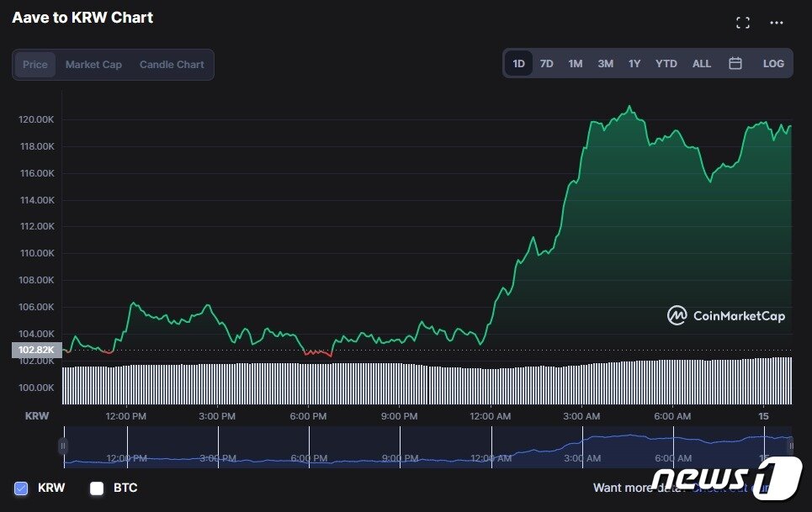The width and height of the screenshot is (812, 512).
Task: Switch to the Candle Chart tab
Action: point(172,65)
